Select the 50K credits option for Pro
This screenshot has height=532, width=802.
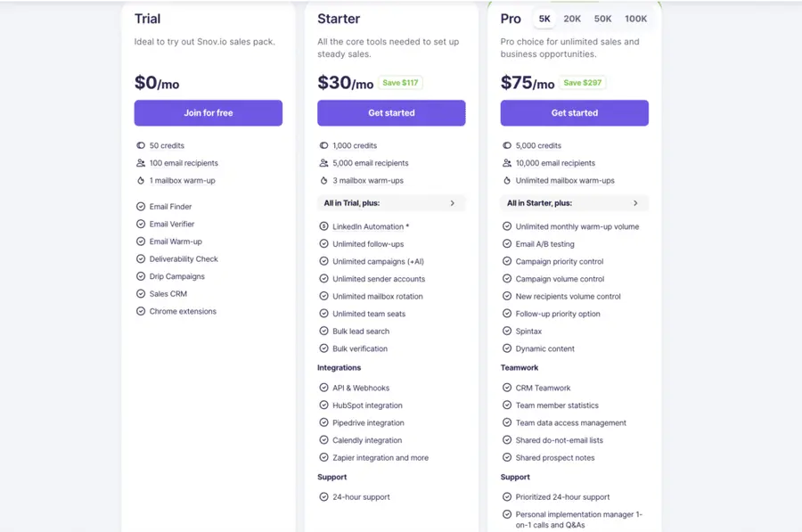click(x=602, y=18)
